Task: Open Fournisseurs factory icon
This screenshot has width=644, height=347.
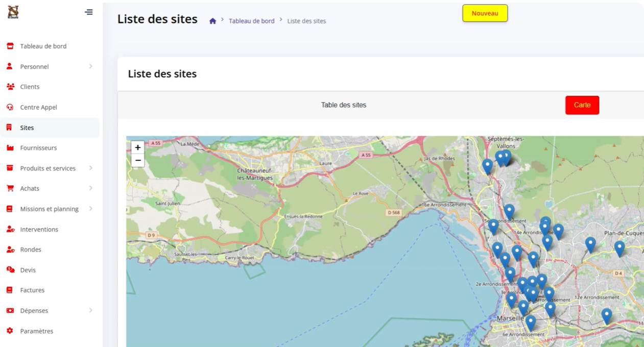Action: click(10, 148)
